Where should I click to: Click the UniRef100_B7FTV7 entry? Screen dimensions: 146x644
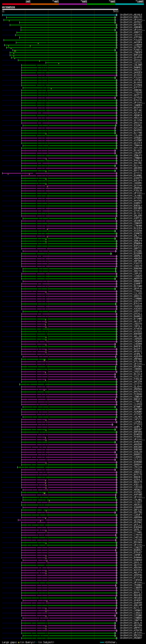tap(131, 87)
